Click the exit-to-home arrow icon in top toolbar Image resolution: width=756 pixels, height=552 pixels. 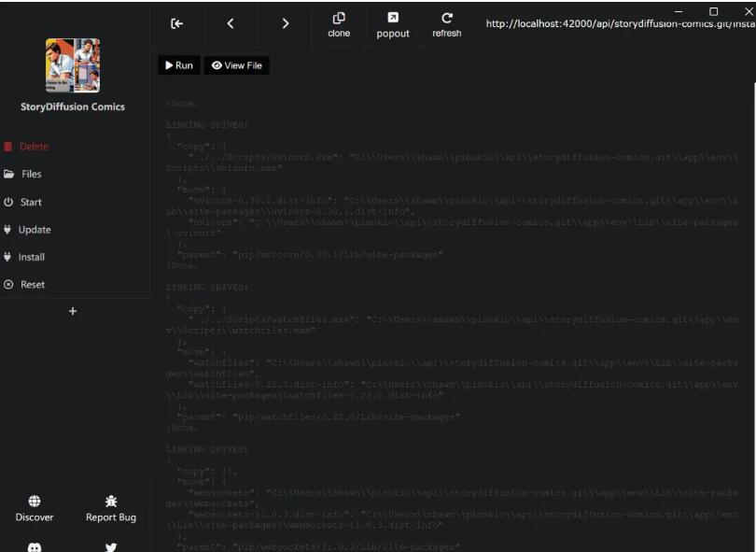point(176,23)
